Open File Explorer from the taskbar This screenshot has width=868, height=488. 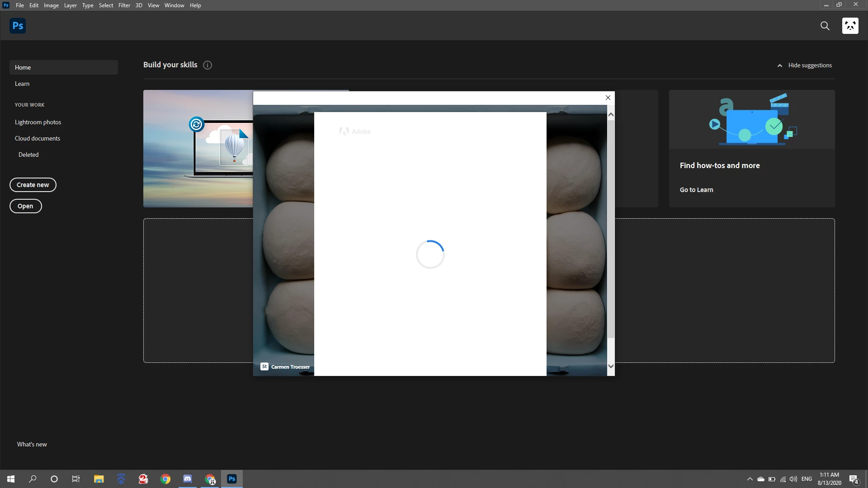[x=99, y=479]
